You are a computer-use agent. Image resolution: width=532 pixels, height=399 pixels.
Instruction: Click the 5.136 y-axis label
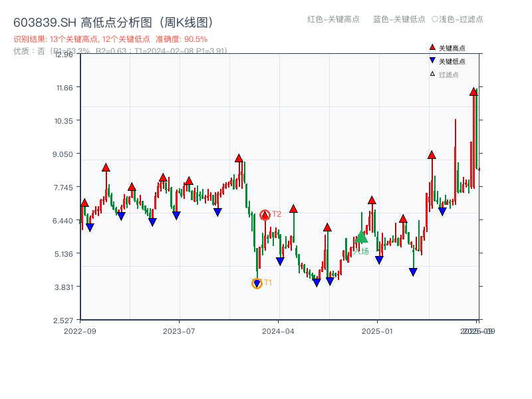pos(63,254)
